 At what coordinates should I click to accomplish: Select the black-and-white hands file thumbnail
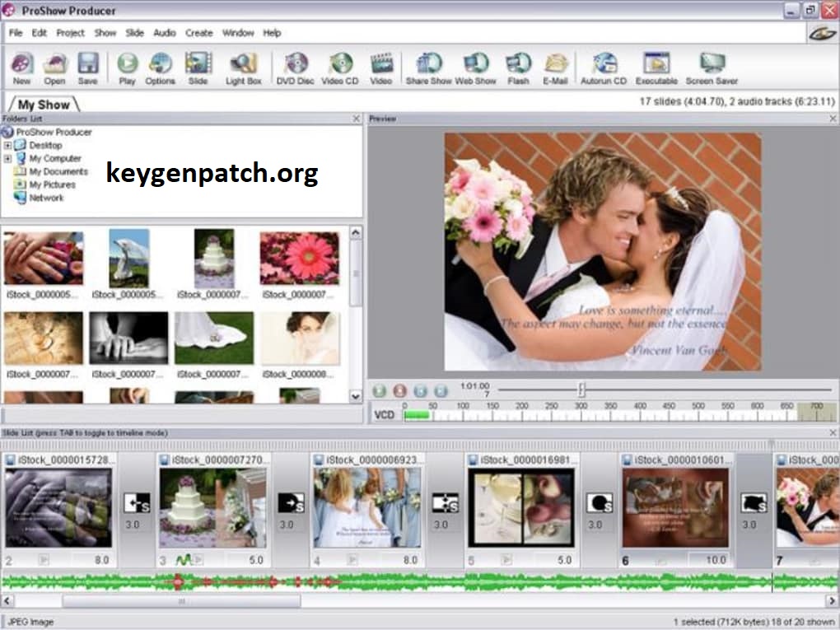pyautogui.click(x=128, y=338)
